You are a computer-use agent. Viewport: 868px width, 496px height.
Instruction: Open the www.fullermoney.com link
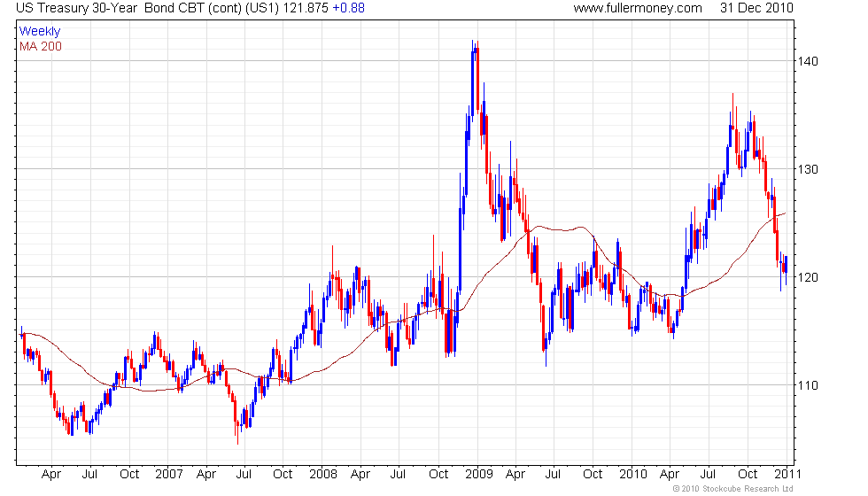[637, 8]
